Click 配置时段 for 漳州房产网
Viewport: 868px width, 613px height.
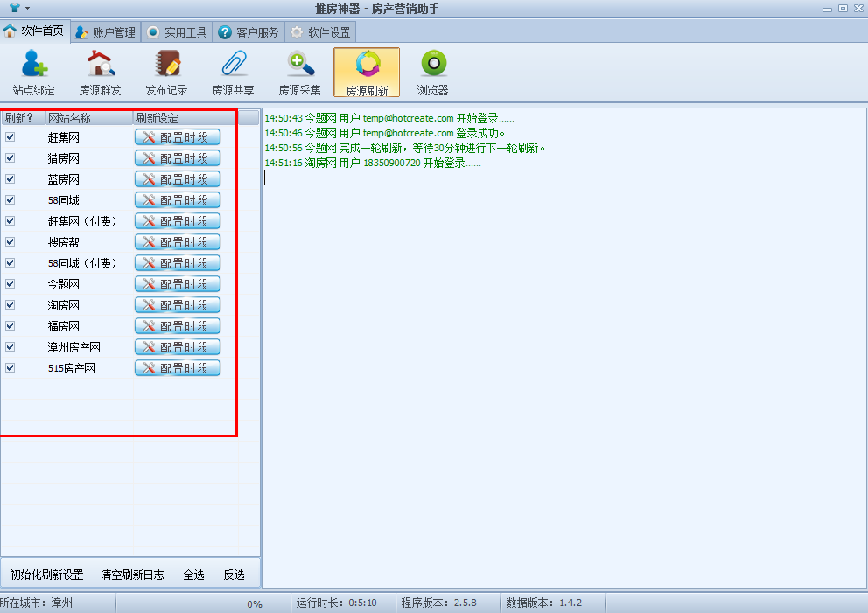(x=178, y=347)
